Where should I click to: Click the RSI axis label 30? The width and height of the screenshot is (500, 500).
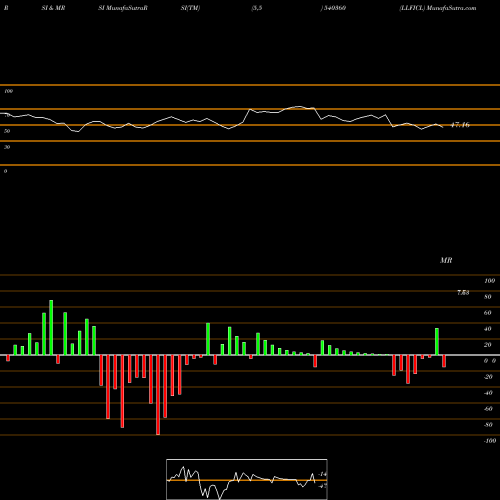7,147
